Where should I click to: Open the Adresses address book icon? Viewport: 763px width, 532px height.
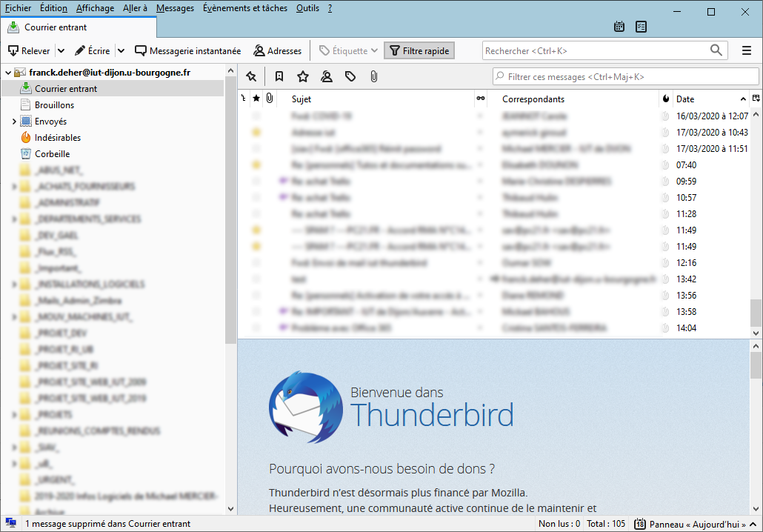point(276,50)
